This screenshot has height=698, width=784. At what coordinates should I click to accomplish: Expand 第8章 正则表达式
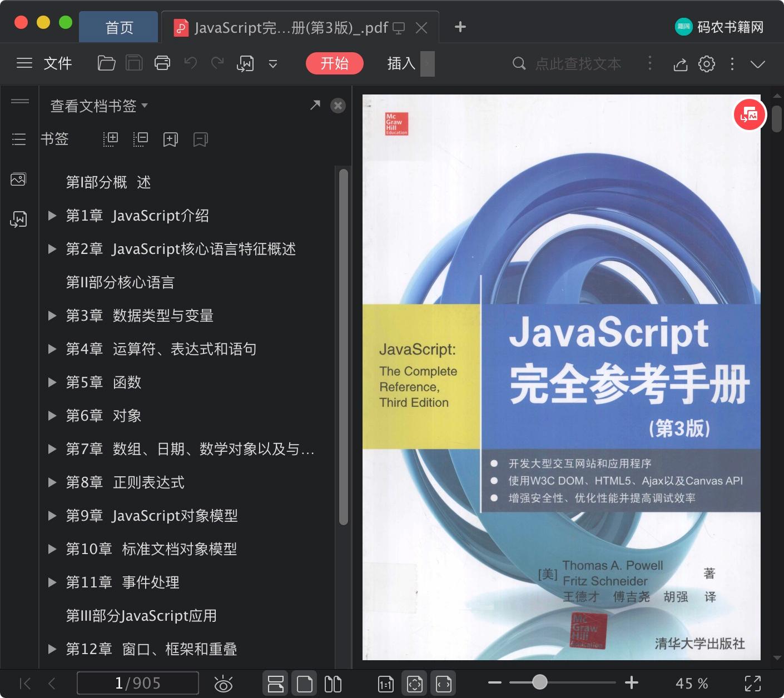pyautogui.click(x=52, y=482)
